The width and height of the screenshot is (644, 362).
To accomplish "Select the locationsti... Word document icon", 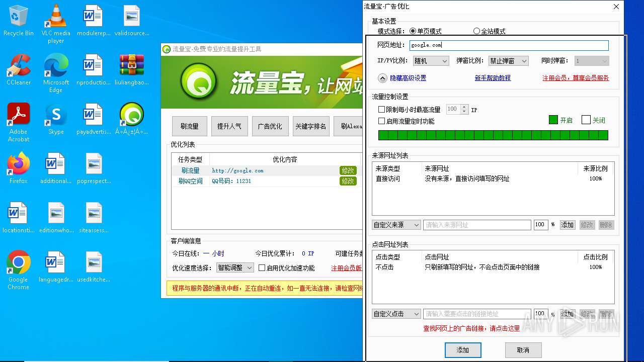I will point(18,217).
